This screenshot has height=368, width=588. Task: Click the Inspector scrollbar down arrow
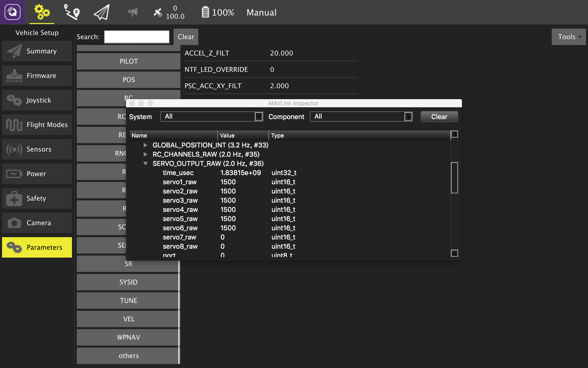click(454, 253)
